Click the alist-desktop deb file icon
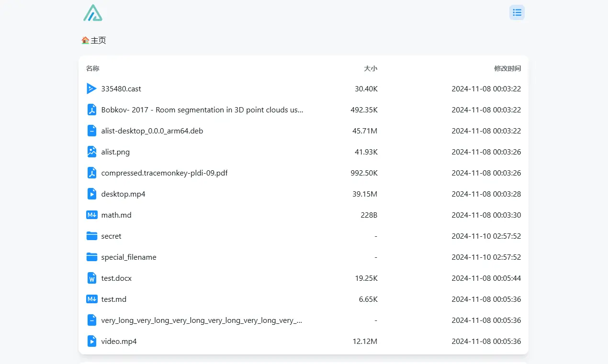The image size is (608, 364). 91,131
